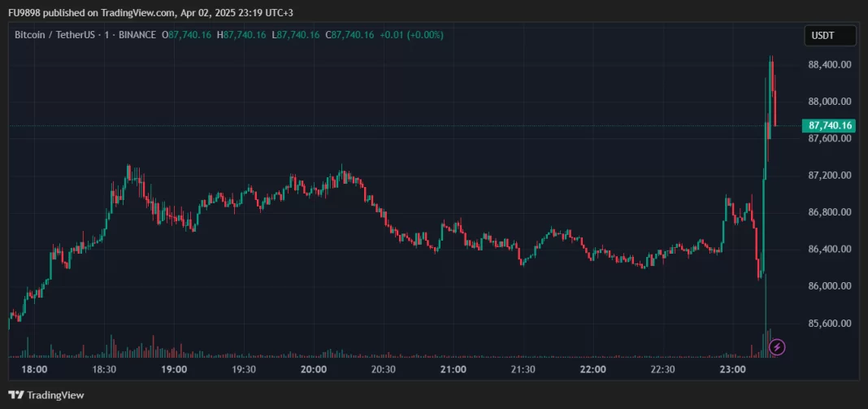Click the TradingView text at bottom left
Image resolution: width=868 pixels, height=409 pixels.
tap(56, 395)
